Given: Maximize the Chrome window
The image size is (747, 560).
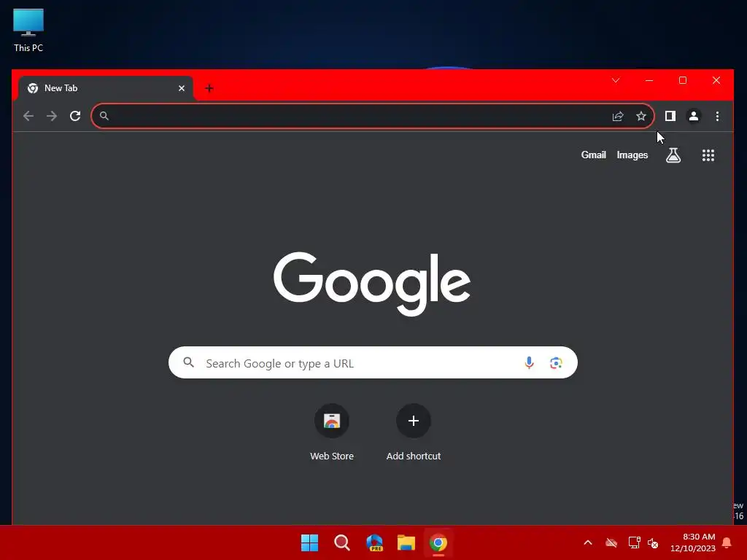Looking at the screenshot, I should pos(683,80).
